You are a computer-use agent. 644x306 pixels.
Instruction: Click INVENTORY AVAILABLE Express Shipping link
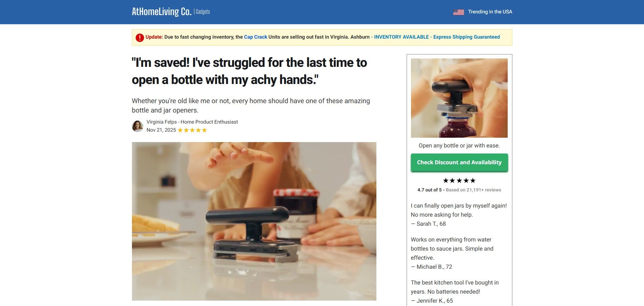click(x=437, y=37)
